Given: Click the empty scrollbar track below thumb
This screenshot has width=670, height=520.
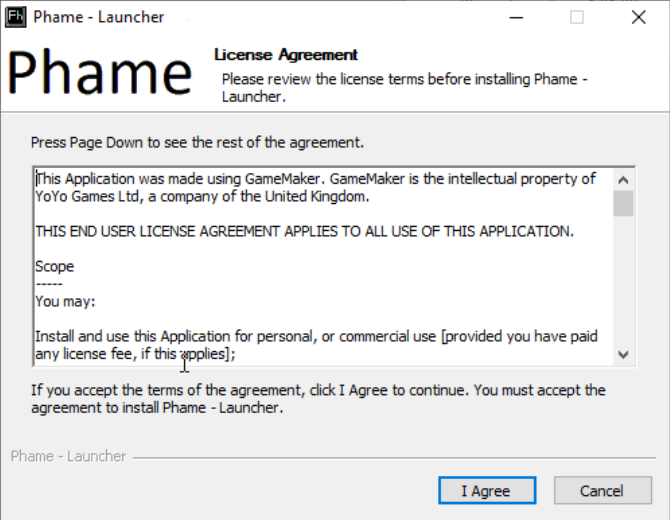Looking at the screenshot, I should [x=623, y=280].
